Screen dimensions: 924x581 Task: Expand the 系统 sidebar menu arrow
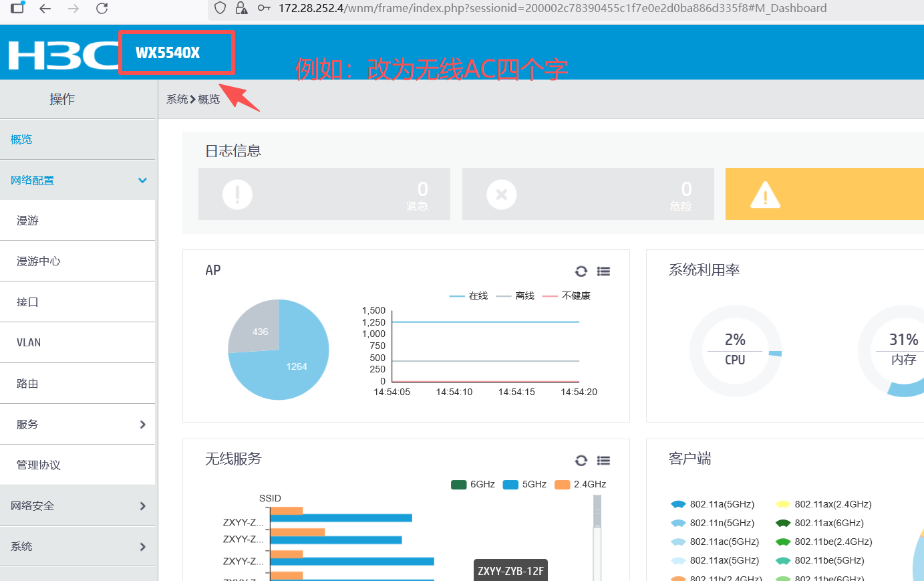click(142, 547)
